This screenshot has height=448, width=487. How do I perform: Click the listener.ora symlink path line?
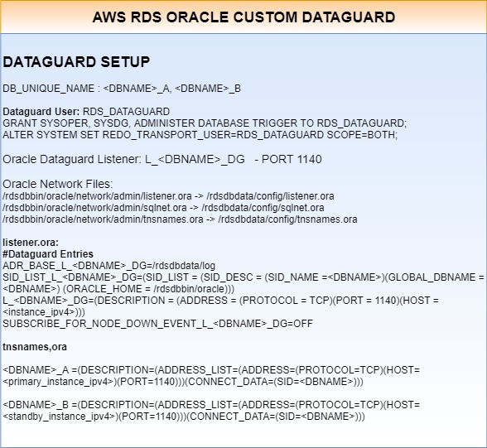[x=168, y=196]
